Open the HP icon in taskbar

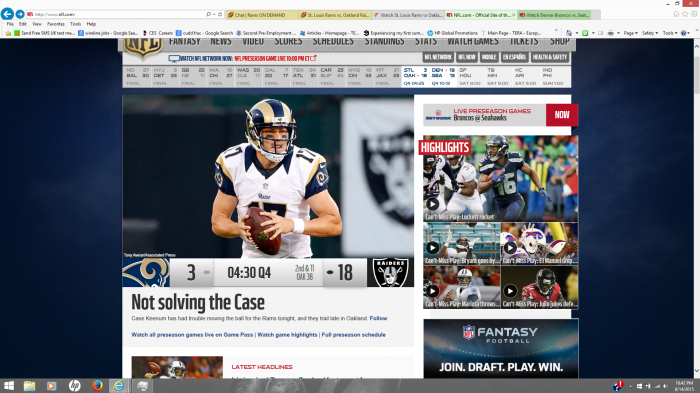[75, 386]
